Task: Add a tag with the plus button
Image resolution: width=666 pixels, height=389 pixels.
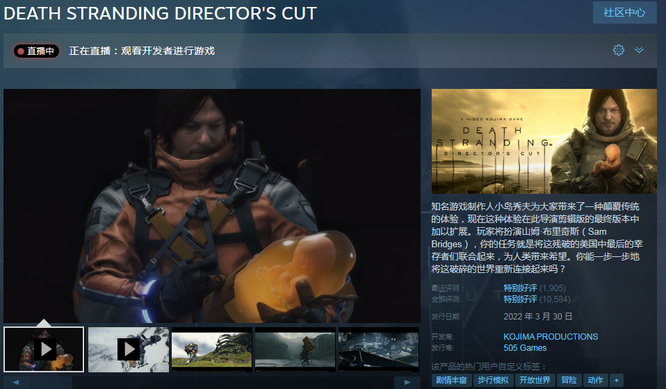Action: [616, 380]
